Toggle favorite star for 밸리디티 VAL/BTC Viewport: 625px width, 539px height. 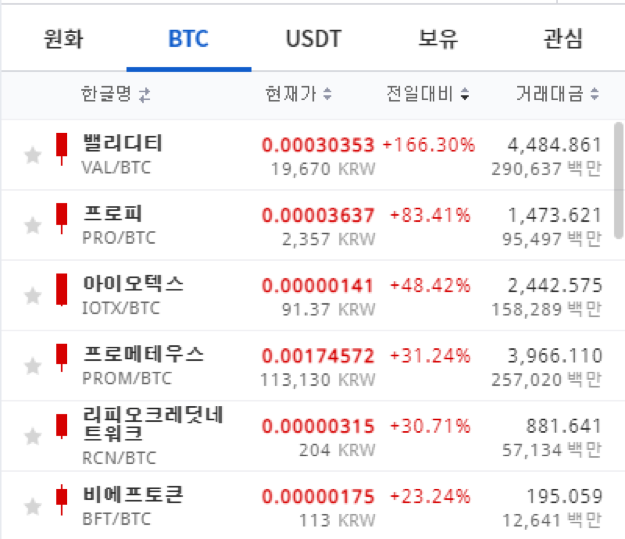click(33, 155)
